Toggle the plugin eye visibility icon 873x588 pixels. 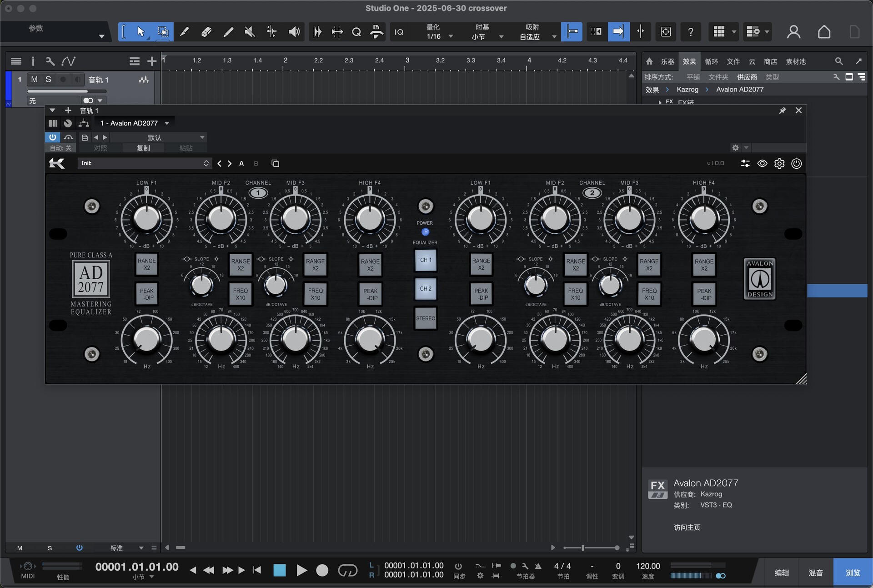(763, 163)
